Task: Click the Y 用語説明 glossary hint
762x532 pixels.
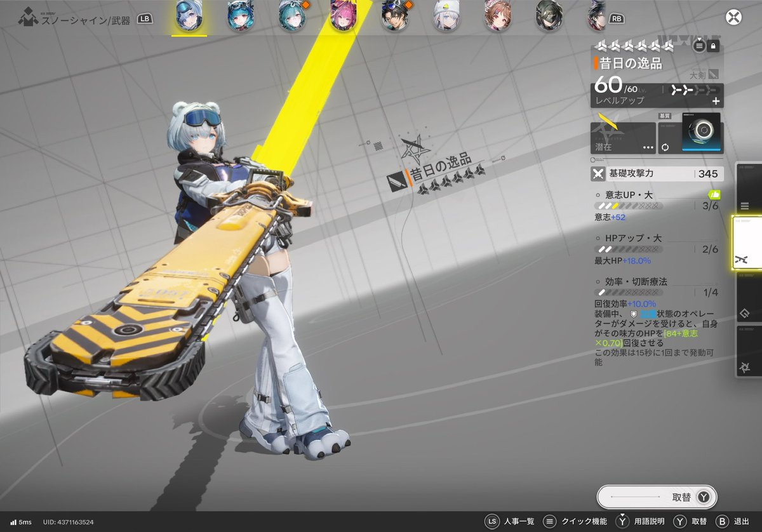Action: pyautogui.click(x=641, y=521)
